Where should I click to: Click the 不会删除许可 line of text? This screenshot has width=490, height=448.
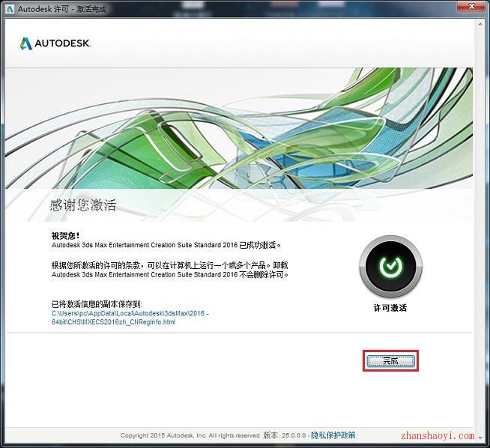point(169,275)
